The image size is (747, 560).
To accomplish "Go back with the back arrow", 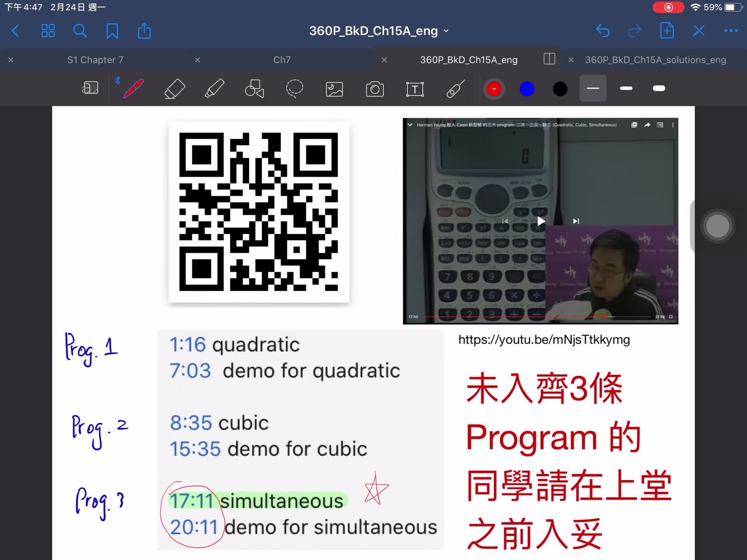I will coord(16,31).
